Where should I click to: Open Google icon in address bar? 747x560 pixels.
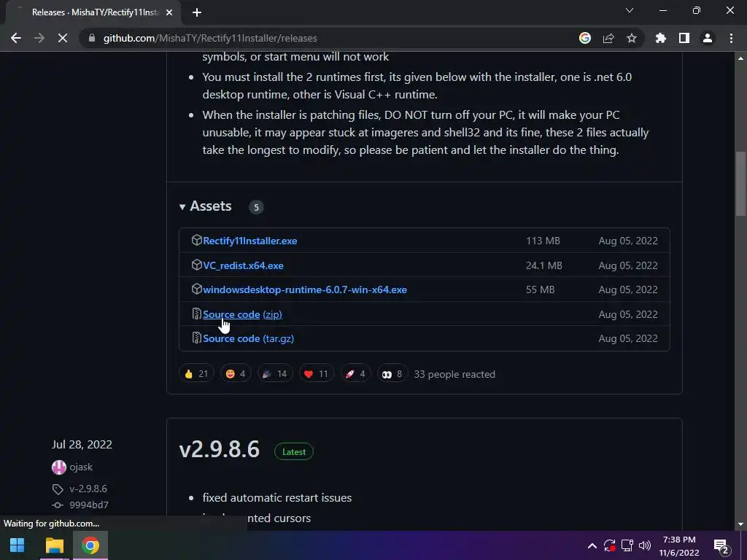(x=585, y=38)
